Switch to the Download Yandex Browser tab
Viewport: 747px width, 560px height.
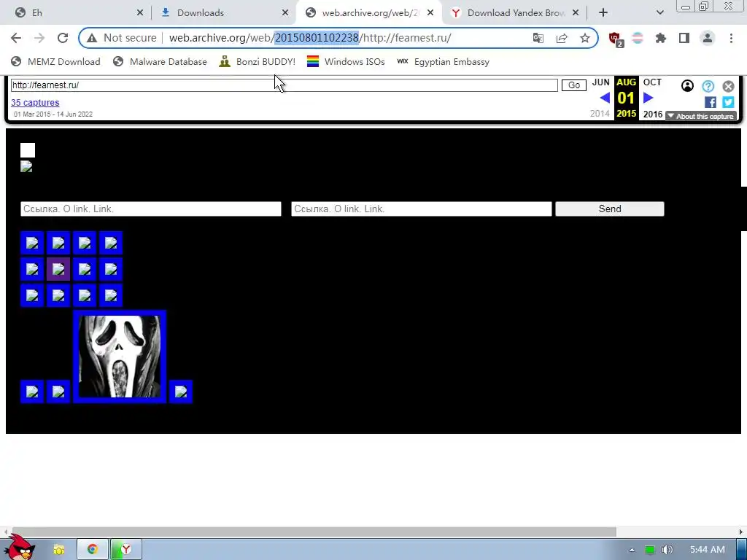point(514,13)
